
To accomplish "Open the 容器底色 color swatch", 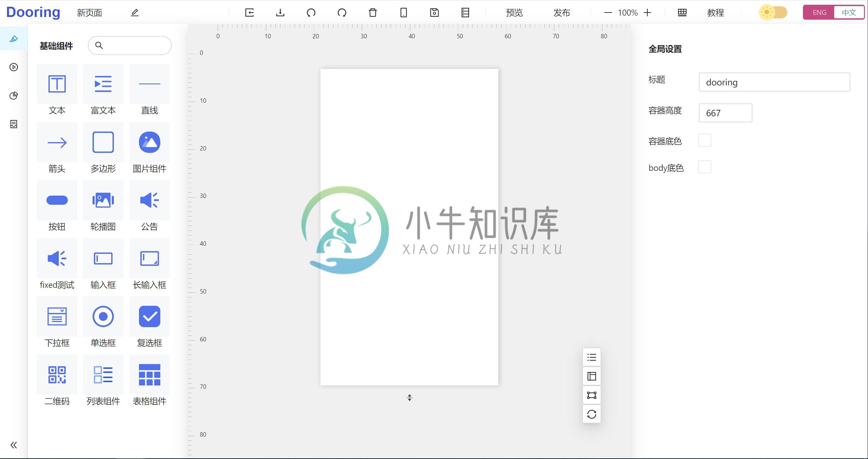I will pyautogui.click(x=705, y=140).
